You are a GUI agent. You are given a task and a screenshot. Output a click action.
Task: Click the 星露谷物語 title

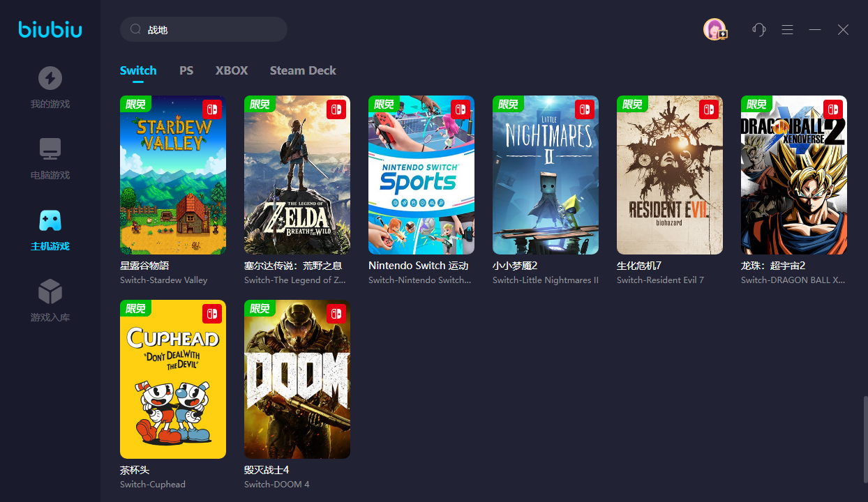[x=144, y=266]
